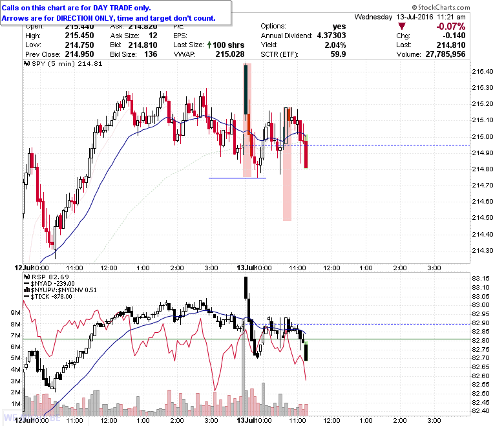Click the solid blue support line near 214.75

click(x=238, y=178)
